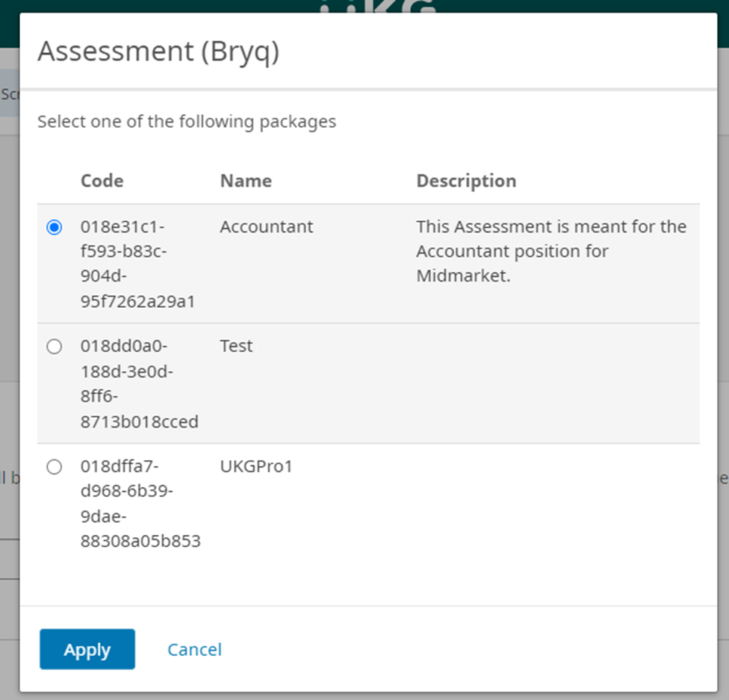Click the Name column header
This screenshot has height=700, width=729.
(x=246, y=181)
